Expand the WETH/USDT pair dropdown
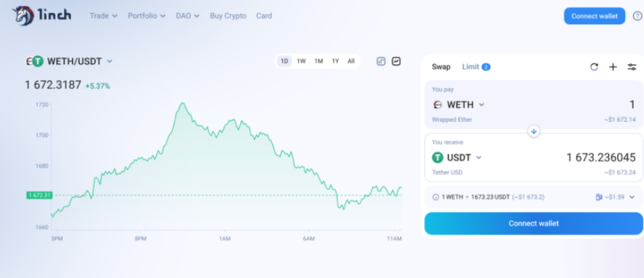 pyautogui.click(x=109, y=61)
